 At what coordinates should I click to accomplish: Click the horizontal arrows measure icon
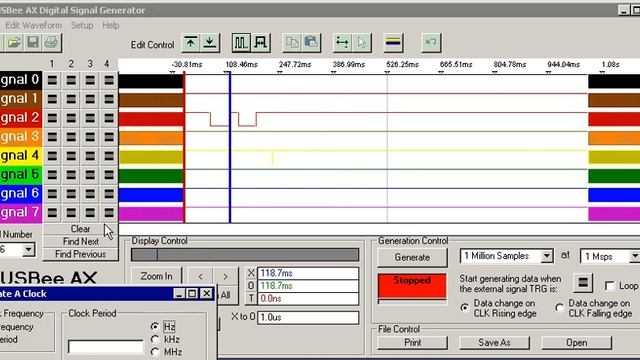[342, 42]
